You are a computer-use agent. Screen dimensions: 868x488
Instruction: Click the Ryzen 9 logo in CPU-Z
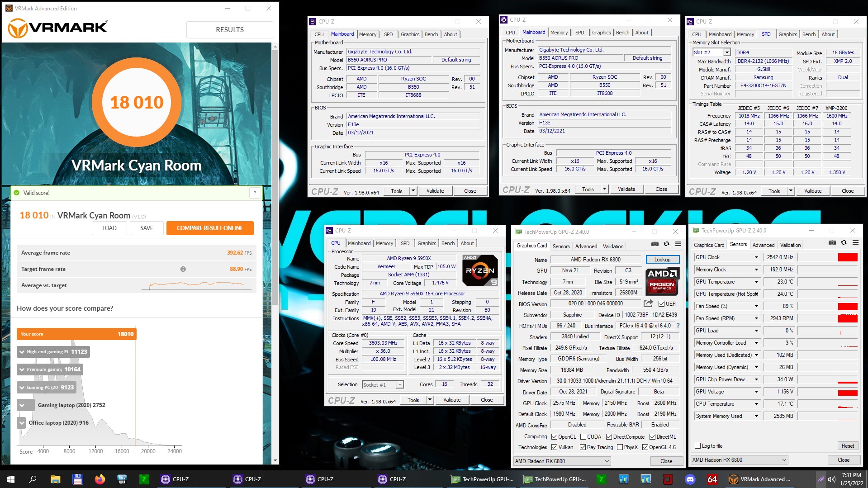pyautogui.click(x=479, y=270)
